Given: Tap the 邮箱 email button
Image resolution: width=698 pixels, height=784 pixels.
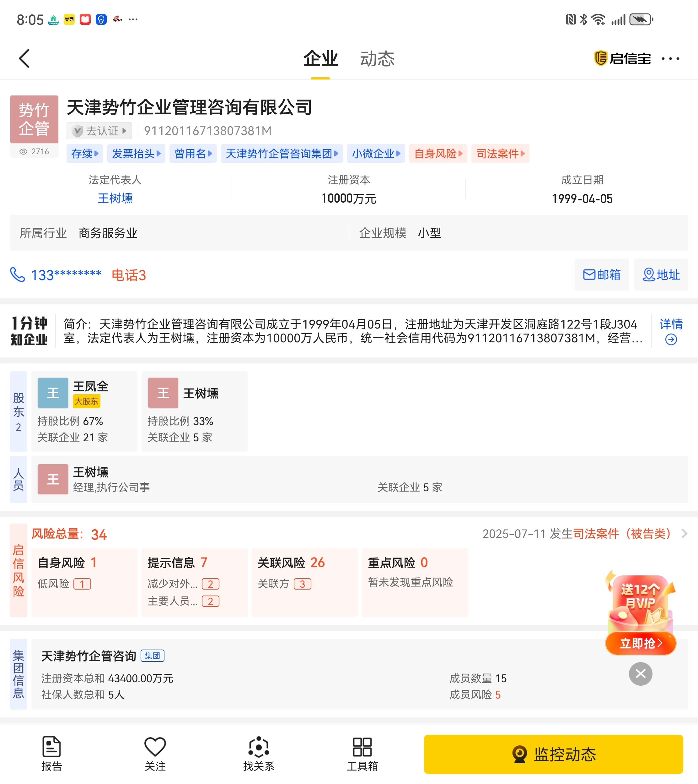Looking at the screenshot, I should click(601, 275).
